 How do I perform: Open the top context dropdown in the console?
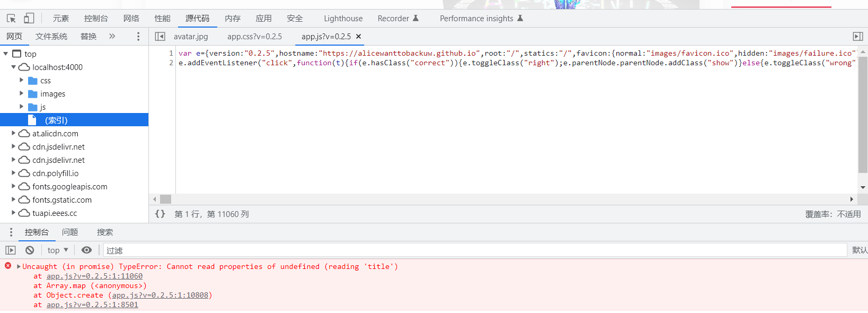pos(58,250)
